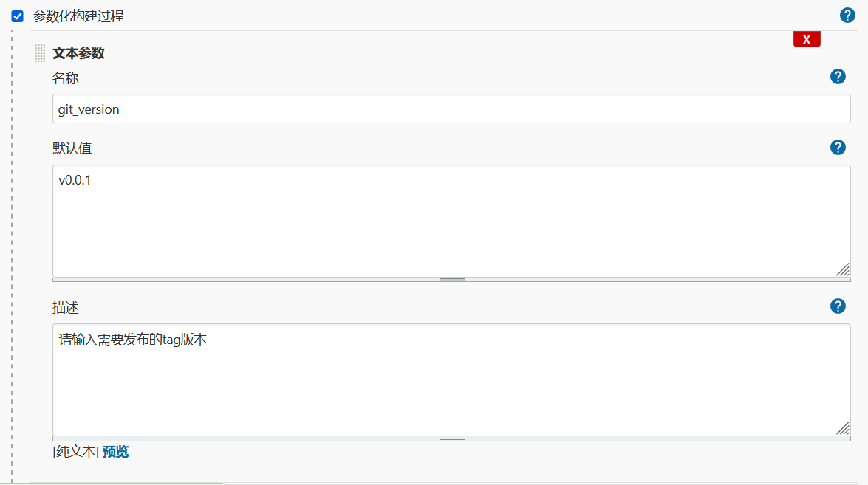Click the resize bar below 描述 textarea

451,438
